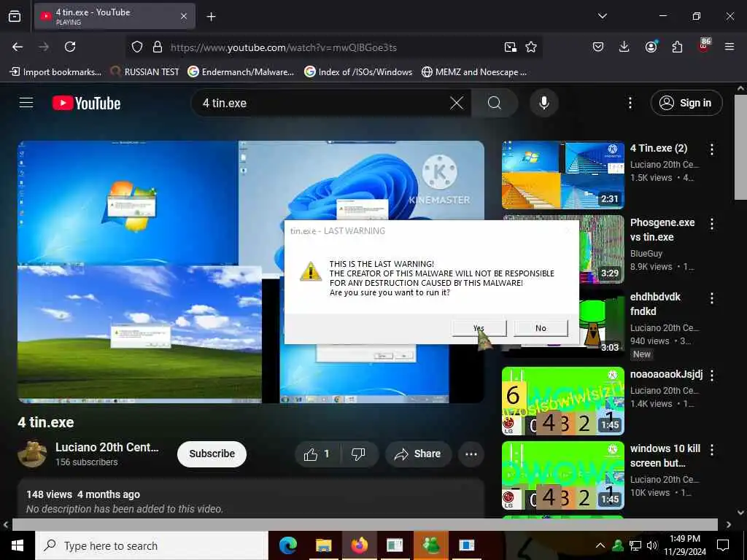This screenshot has width=747, height=560.
Task: Reload the current page
Action: [70, 47]
